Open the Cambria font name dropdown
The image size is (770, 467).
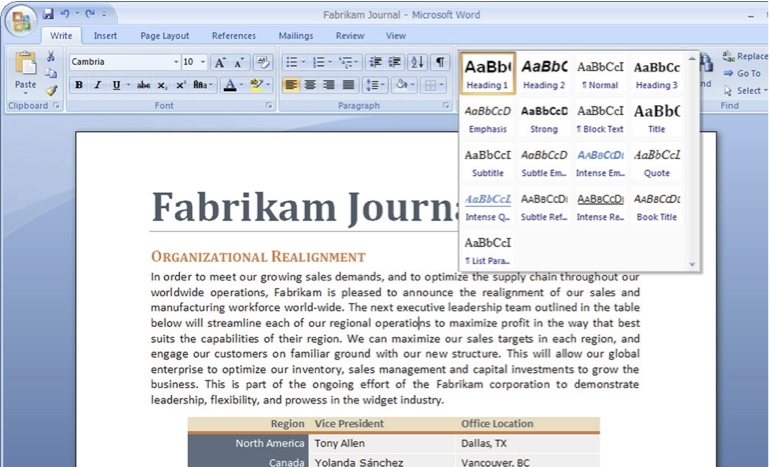pyautogui.click(x=176, y=62)
